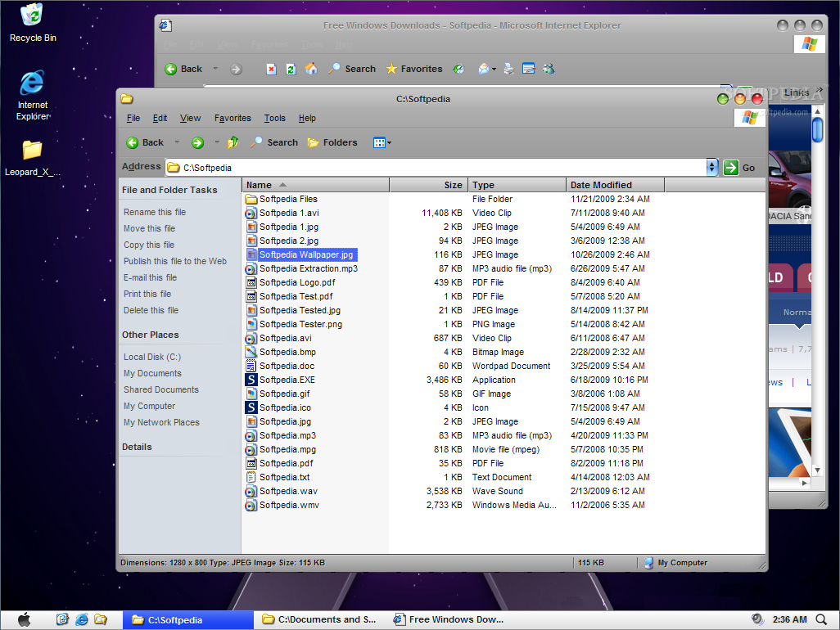This screenshot has height=630, width=840.
Task: Sort by Name column header
Action: click(x=315, y=185)
